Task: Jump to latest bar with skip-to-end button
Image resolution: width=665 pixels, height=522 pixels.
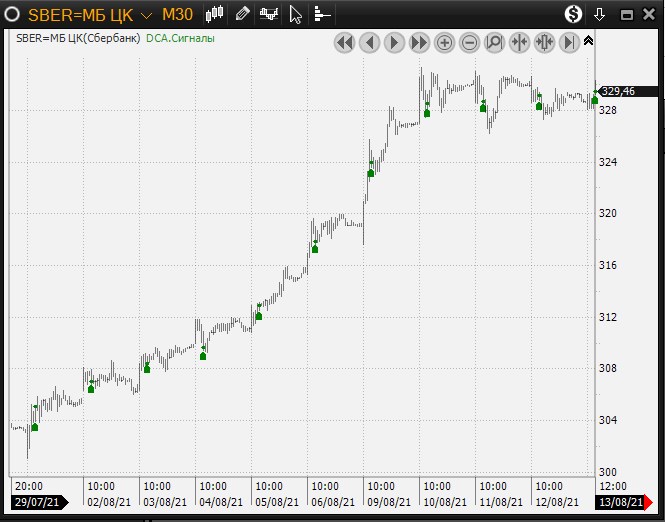Action: point(569,42)
